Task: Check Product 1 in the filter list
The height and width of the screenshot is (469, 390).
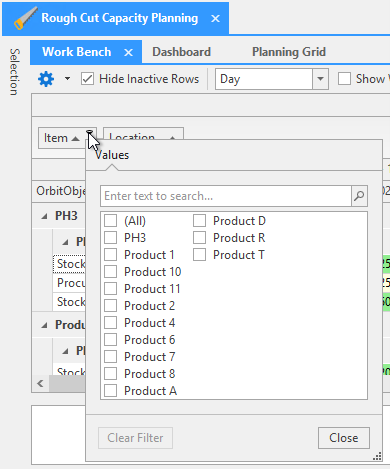Action: pyautogui.click(x=110, y=255)
